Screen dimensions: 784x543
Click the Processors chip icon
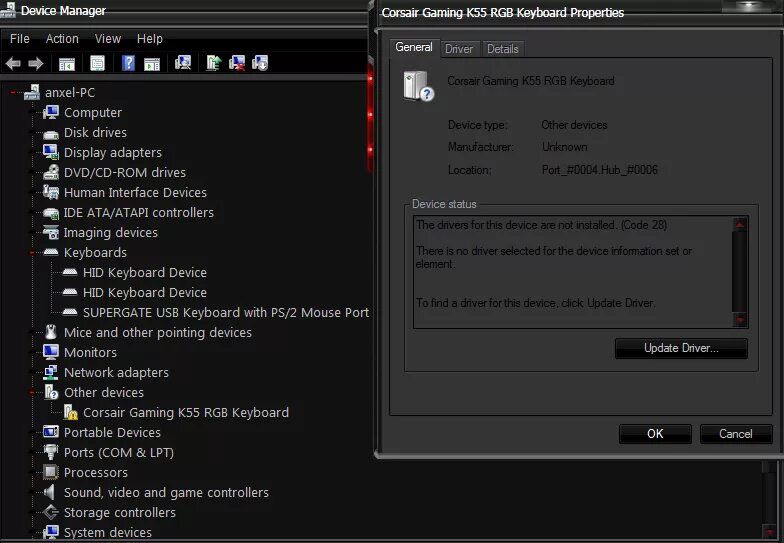point(50,472)
